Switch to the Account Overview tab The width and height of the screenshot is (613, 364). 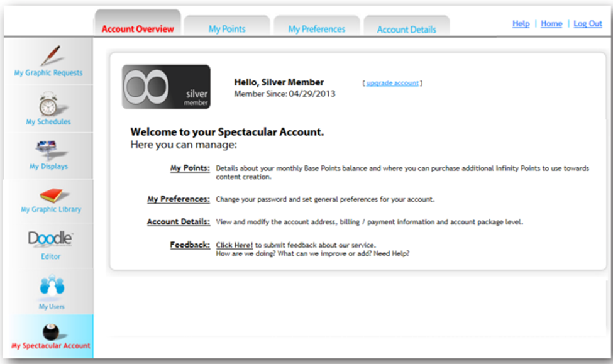click(138, 29)
